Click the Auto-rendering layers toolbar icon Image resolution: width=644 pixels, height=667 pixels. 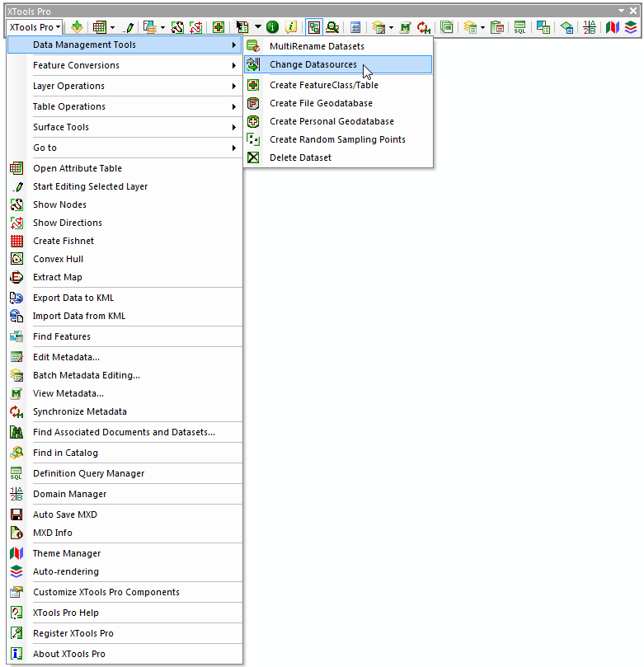(x=631, y=27)
